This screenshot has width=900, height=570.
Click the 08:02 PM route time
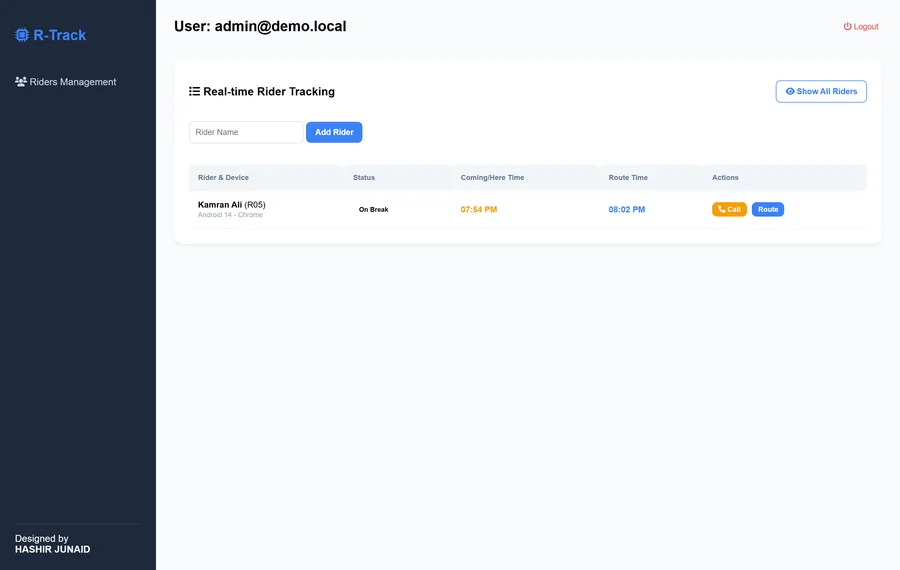click(x=627, y=210)
